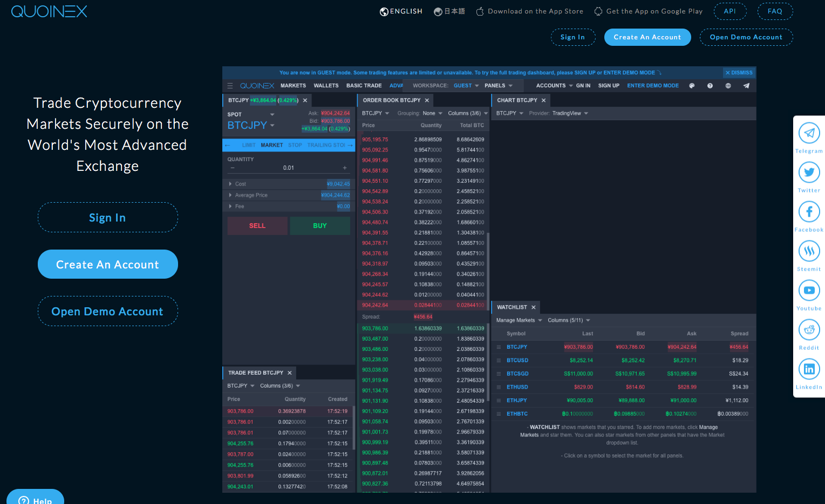825x504 pixels.
Task: Click the drag handle of the BTCUSD watchlist row
Action: [499, 361]
